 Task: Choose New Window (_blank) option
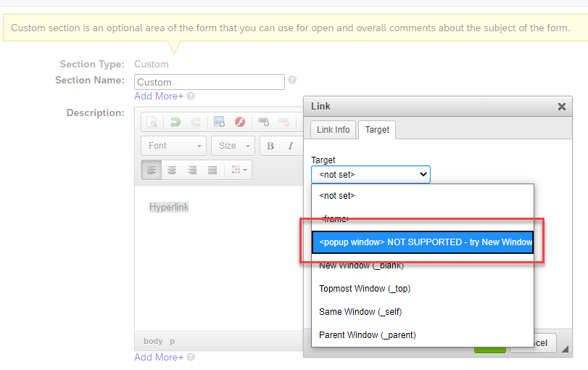click(x=423, y=266)
